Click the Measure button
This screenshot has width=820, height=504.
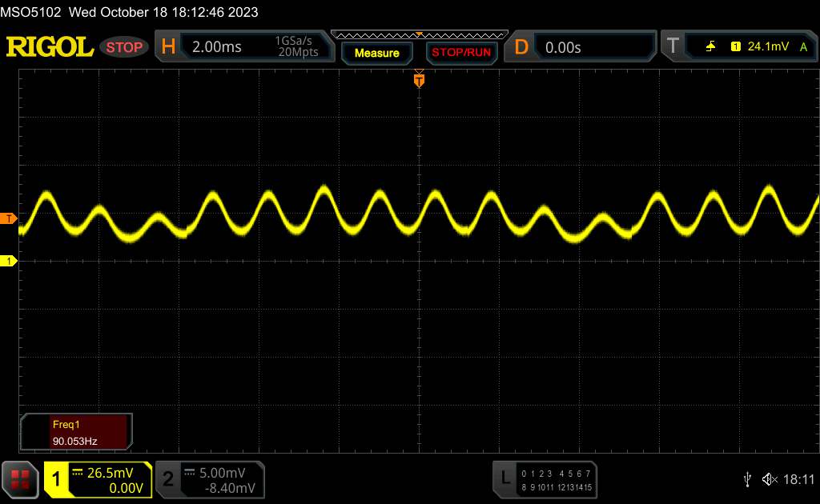point(377,53)
